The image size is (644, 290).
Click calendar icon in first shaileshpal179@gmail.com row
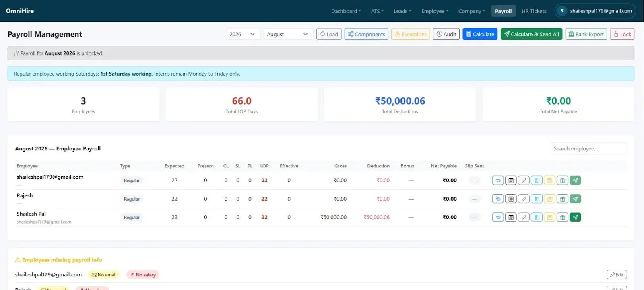click(x=511, y=180)
